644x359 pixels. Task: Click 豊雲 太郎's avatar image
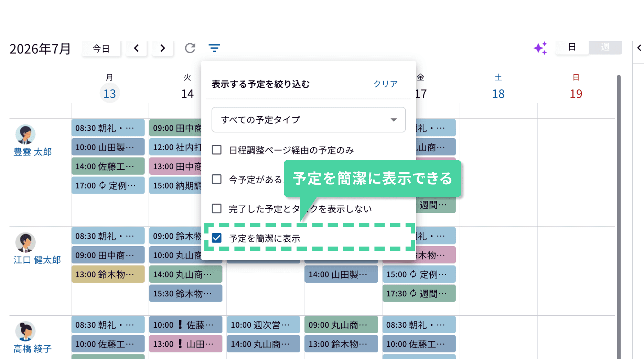[x=25, y=134]
